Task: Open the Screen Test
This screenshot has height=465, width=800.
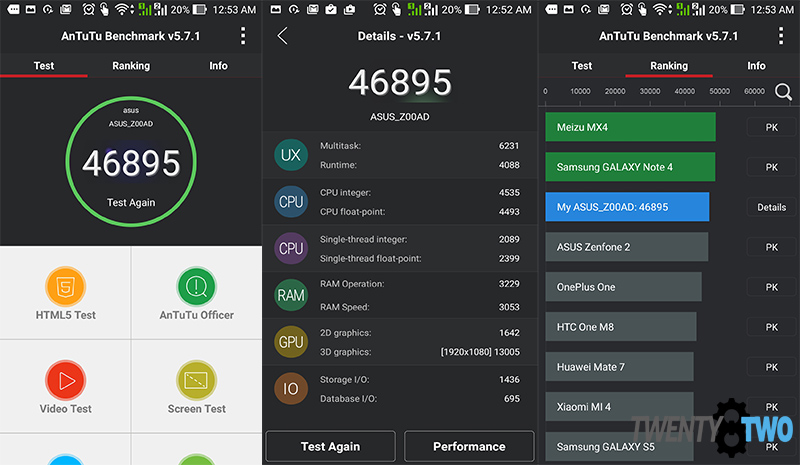Action: coord(196,380)
